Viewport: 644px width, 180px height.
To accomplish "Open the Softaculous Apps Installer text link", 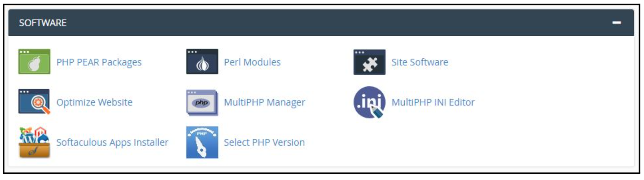I will tap(112, 142).
